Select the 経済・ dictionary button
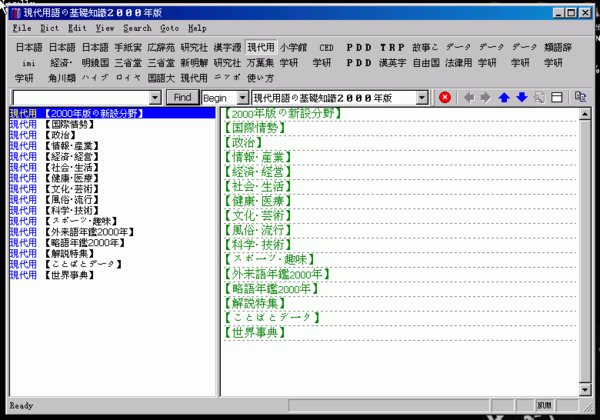Viewport: 600px width, 420px height. (62, 63)
